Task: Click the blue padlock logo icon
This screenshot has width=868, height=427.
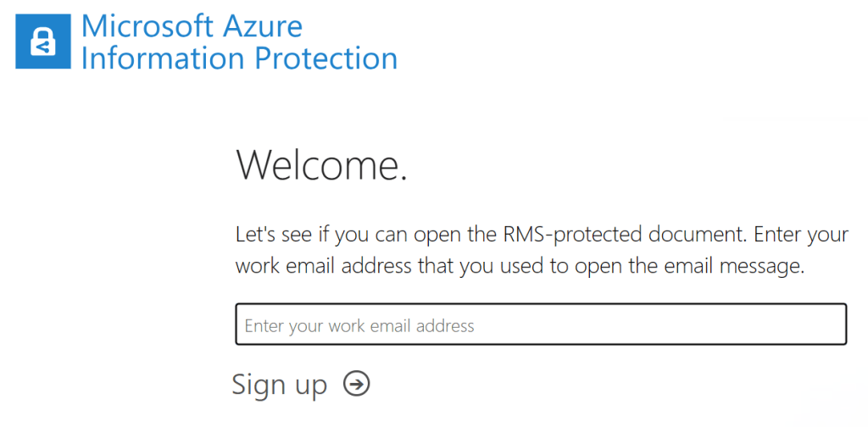Action: (x=42, y=42)
